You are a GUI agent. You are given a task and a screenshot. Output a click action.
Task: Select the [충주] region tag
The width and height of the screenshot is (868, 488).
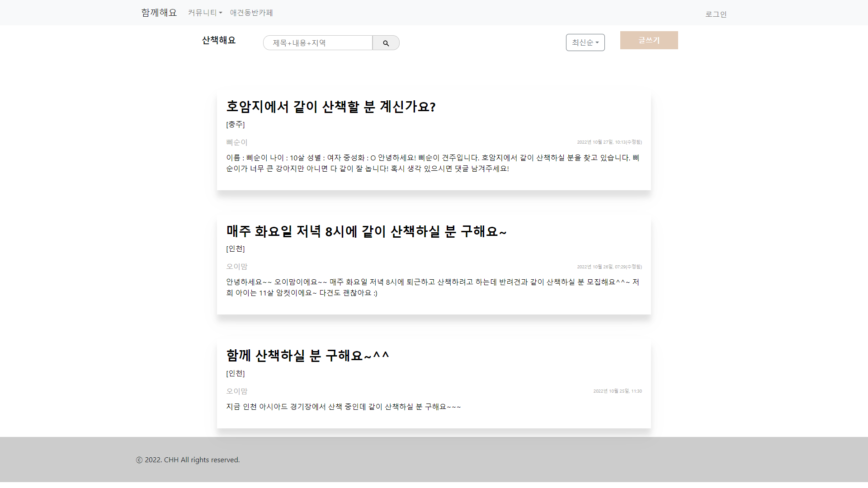235,124
